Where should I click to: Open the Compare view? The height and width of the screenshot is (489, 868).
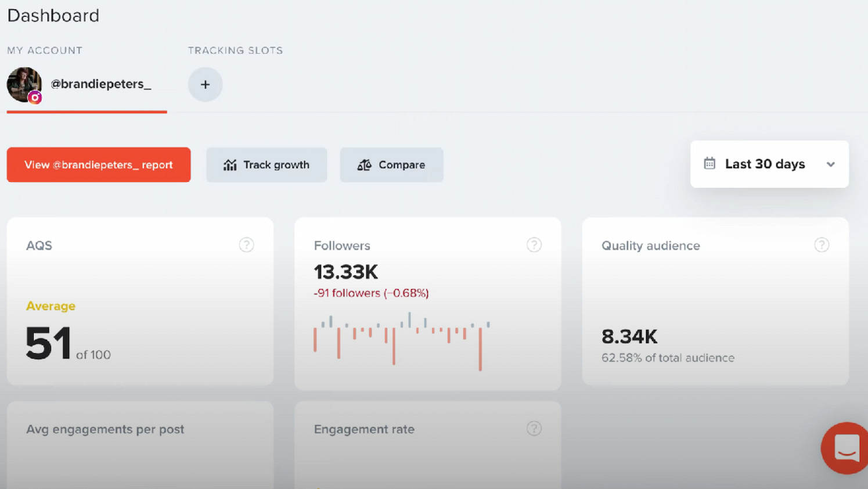(391, 165)
